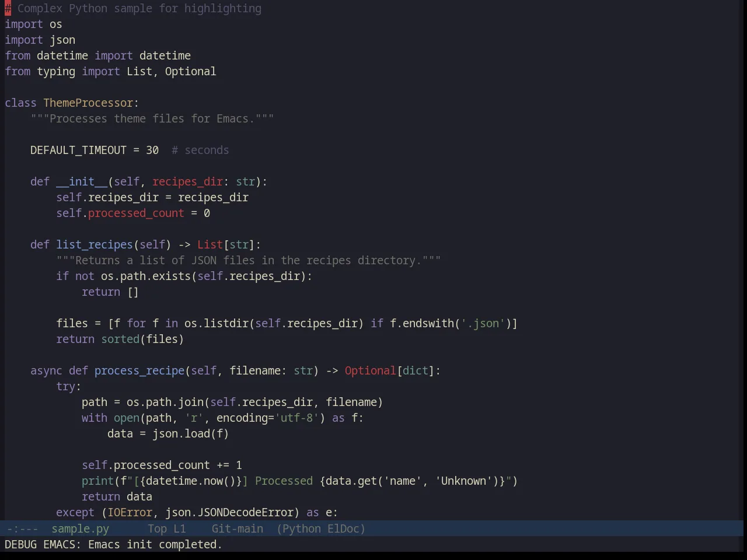Click the 'utf-8' encoding string
The image size is (747, 560).
click(297, 418)
